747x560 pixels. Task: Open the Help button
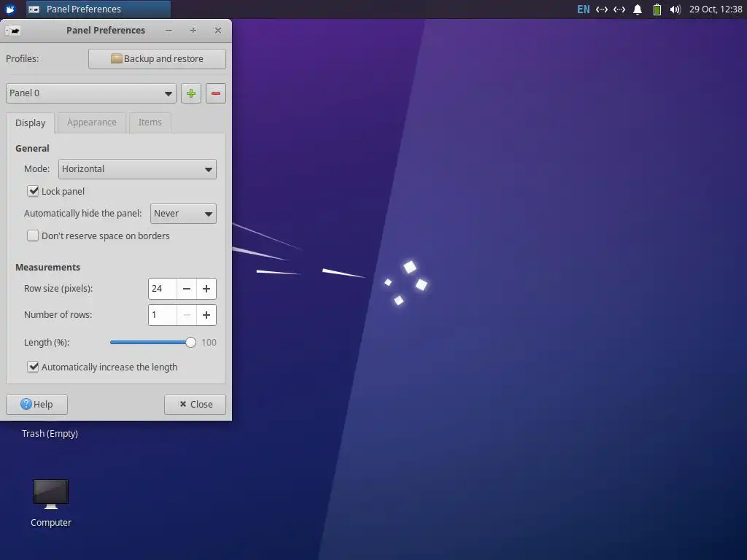pyautogui.click(x=36, y=404)
